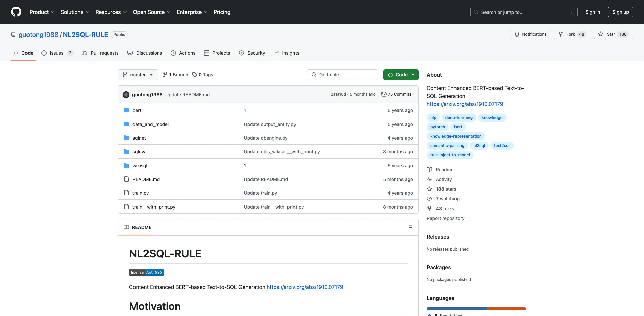Click the Go to file search field

click(342, 75)
